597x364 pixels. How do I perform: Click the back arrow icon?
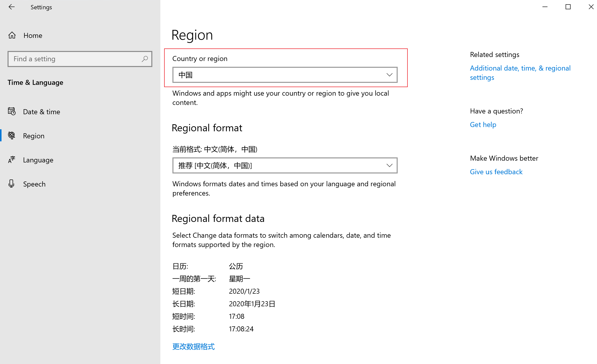click(x=12, y=7)
